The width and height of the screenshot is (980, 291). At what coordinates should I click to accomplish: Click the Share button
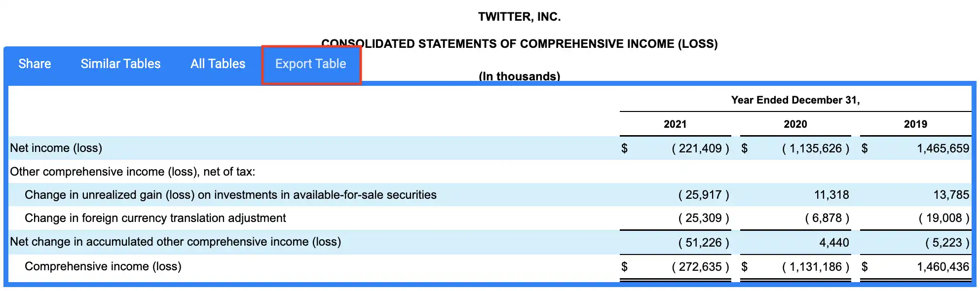tap(35, 64)
